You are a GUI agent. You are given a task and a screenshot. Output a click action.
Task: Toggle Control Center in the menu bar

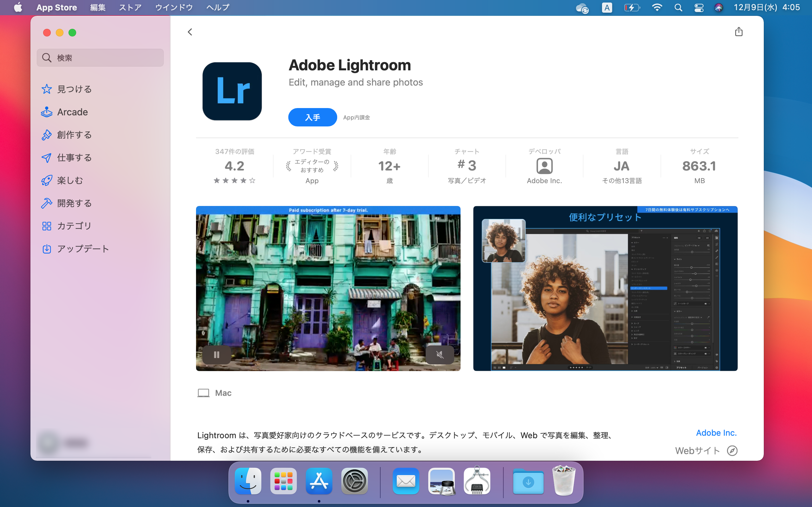click(x=698, y=7)
